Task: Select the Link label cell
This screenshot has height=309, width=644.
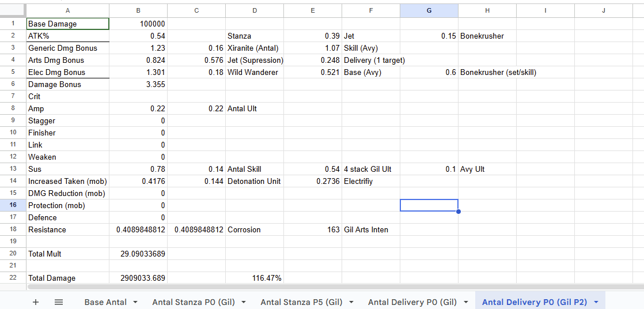Action: (x=68, y=145)
